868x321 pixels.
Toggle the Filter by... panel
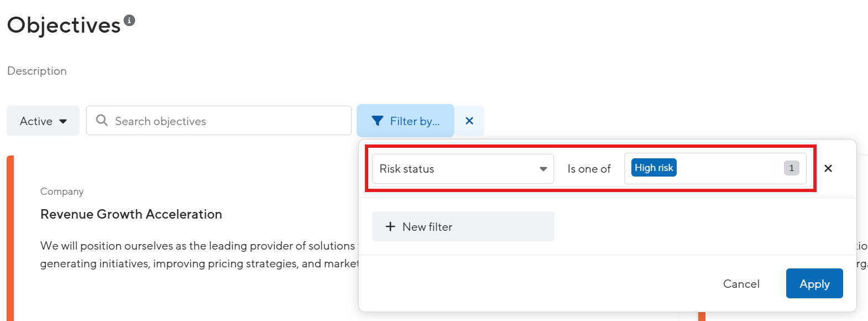point(405,121)
